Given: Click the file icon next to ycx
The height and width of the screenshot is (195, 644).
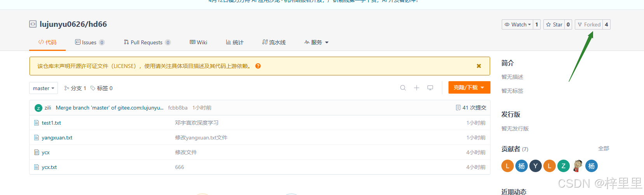Looking at the screenshot, I should tap(37, 152).
